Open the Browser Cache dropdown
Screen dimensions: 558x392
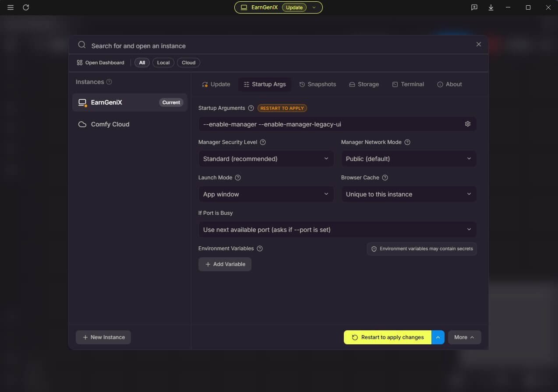tap(409, 194)
